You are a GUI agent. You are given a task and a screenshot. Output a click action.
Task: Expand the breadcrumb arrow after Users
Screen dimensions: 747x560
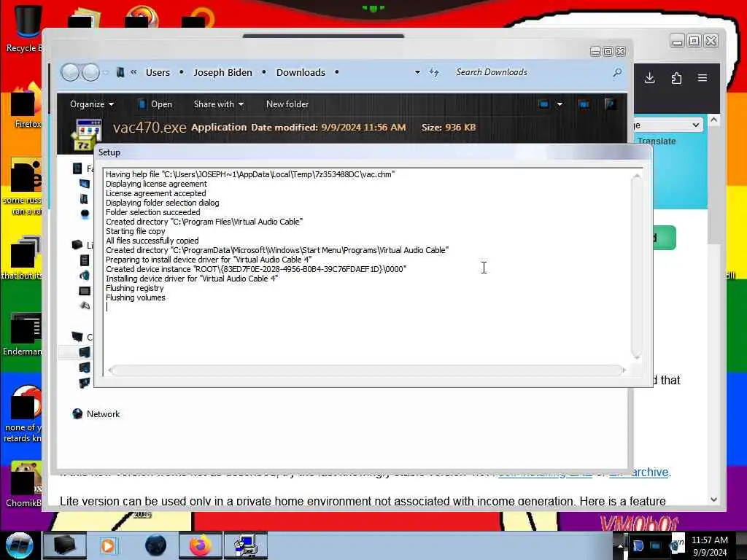pyautogui.click(x=182, y=72)
